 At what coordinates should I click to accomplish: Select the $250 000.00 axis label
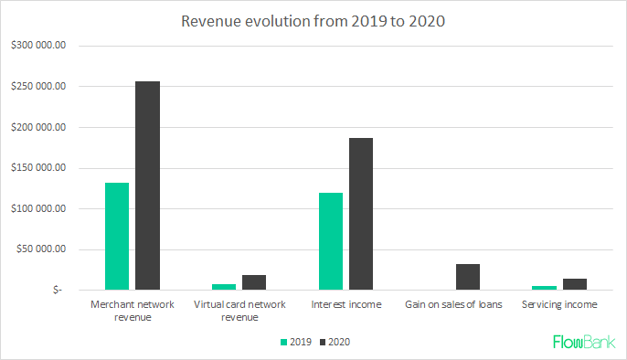(38, 86)
